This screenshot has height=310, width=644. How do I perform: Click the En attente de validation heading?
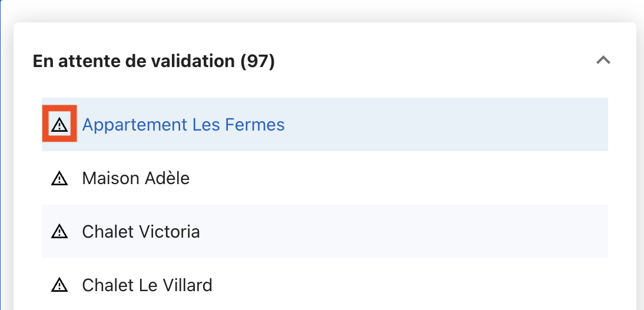click(x=135, y=61)
